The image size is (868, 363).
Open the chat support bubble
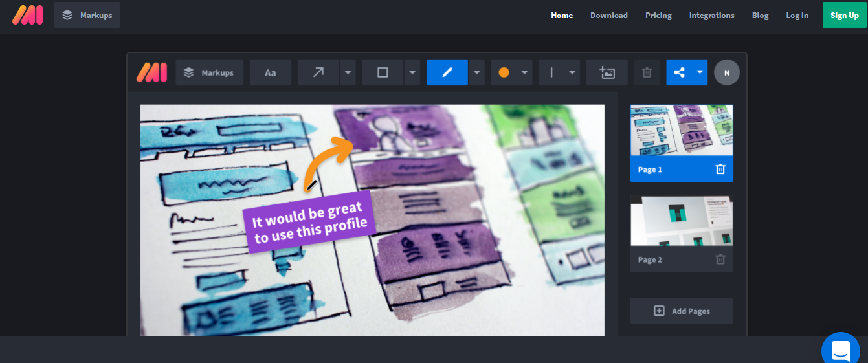tap(841, 350)
